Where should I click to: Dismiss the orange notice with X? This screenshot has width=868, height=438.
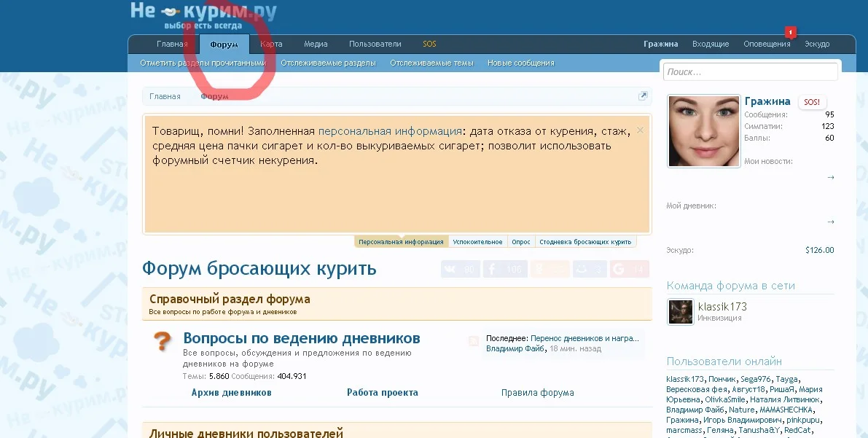(640, 130)
